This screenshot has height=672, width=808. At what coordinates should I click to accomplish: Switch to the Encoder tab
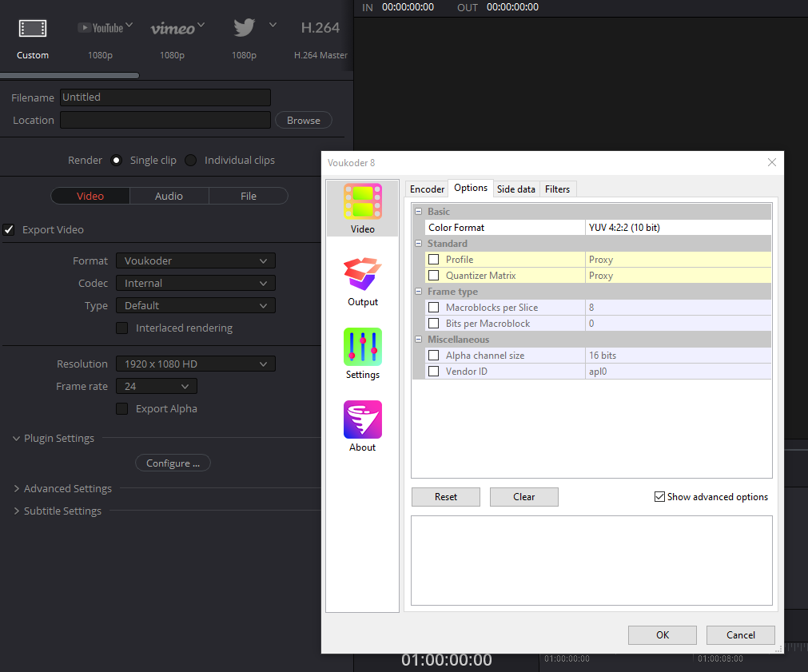pyautogui.click(x=427, y=189)
